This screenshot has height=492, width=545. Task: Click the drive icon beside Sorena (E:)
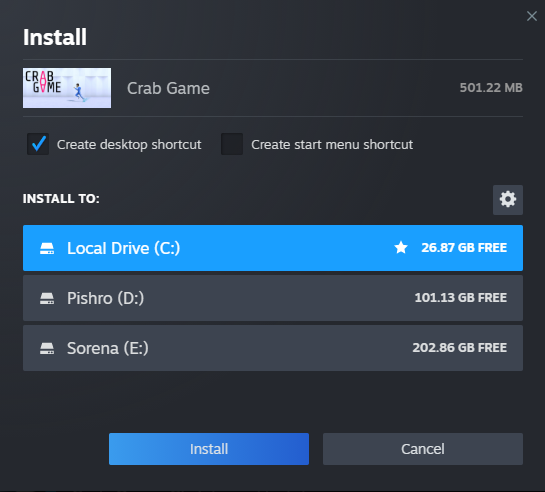click(x=47, y=348)
